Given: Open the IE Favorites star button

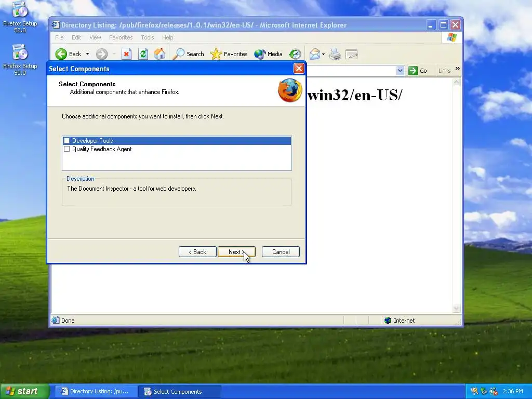Looking at the screenshot, I should (229, 54).
